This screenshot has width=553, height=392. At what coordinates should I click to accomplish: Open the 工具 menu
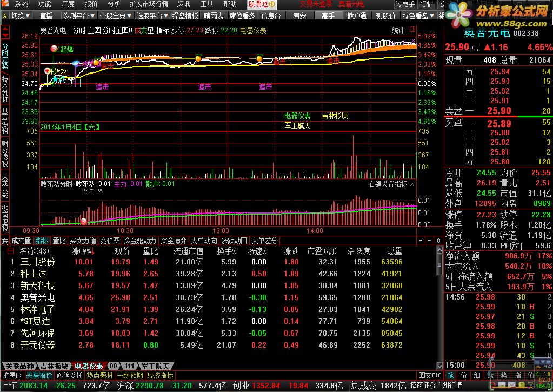(206, 4)
